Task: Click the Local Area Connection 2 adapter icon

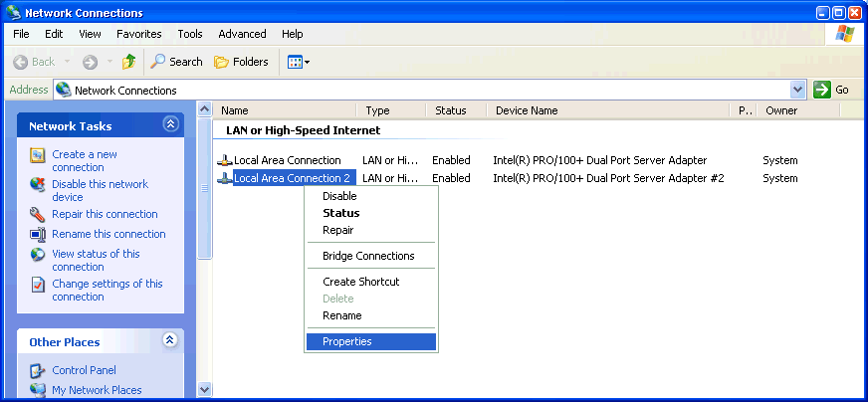Action: [x=224, y=178]
